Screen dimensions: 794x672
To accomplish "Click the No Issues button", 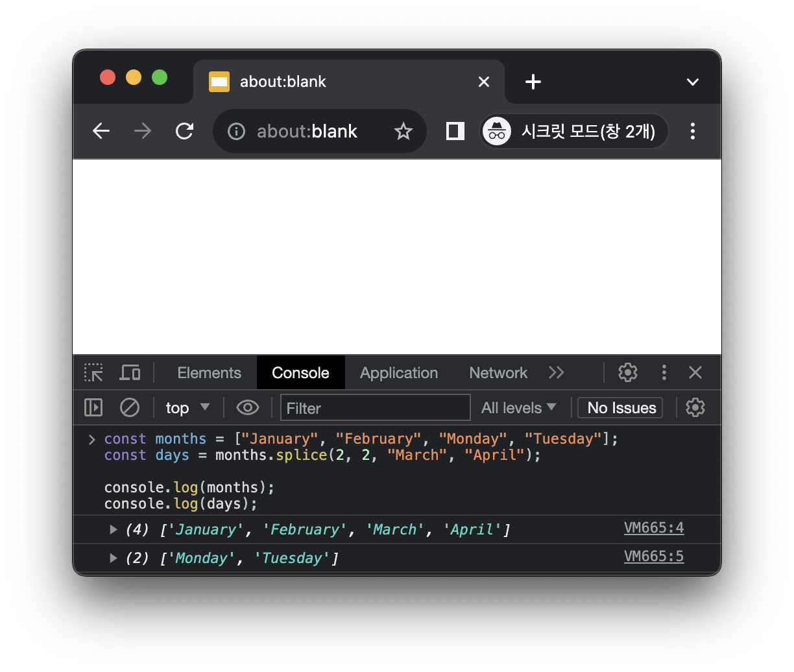I will pos(621,408).
